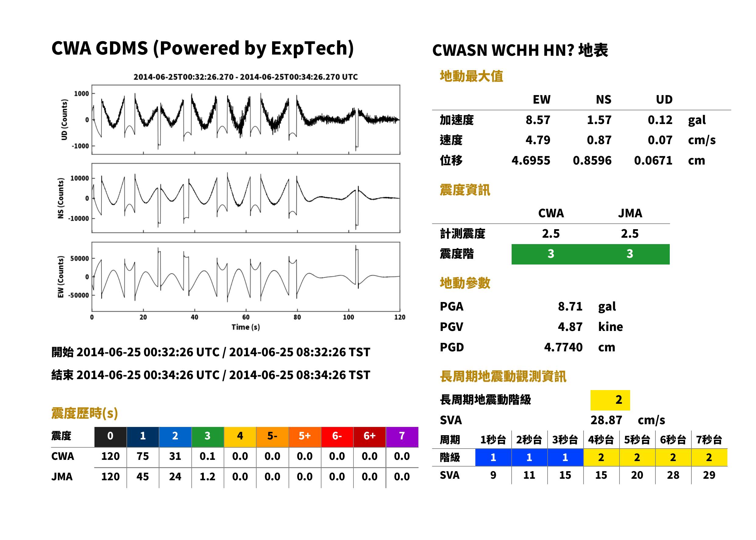The width and height of the screenshot is (756, 540).
Task: Click the CWASN WCHH station heading
Action: click(x=520, y=50)
